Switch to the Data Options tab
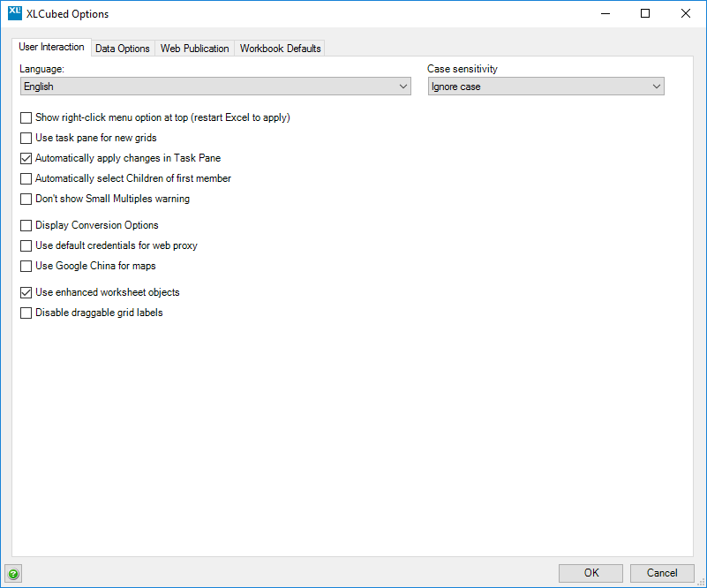 [123, 49]
